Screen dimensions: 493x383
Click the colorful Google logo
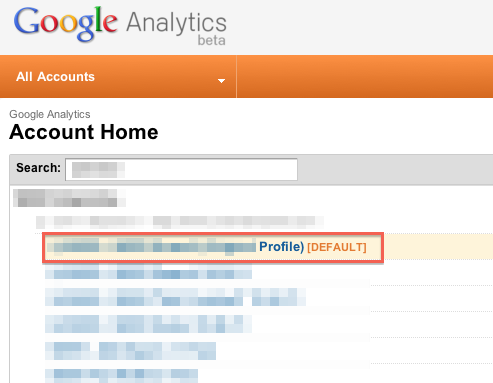[65, 23]
